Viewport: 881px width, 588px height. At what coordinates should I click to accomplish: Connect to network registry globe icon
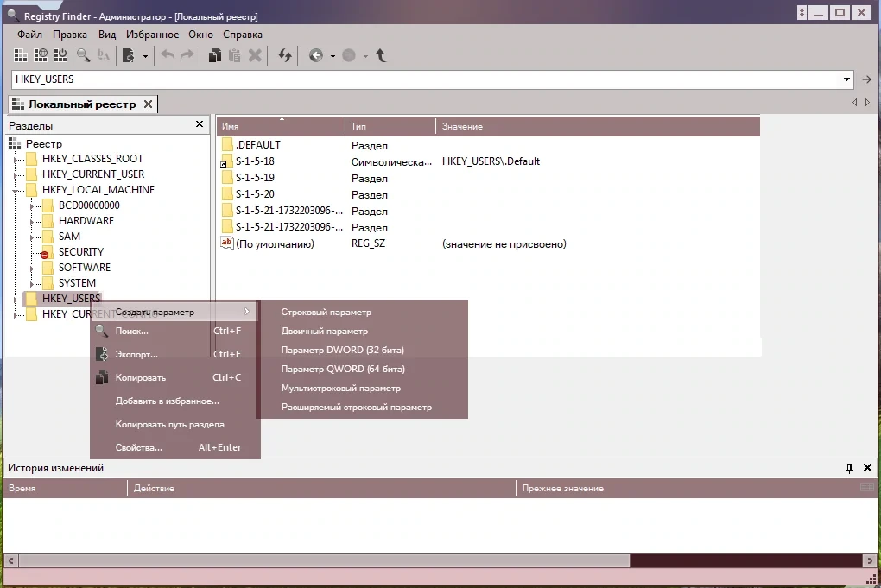click(x=41, y=55)
